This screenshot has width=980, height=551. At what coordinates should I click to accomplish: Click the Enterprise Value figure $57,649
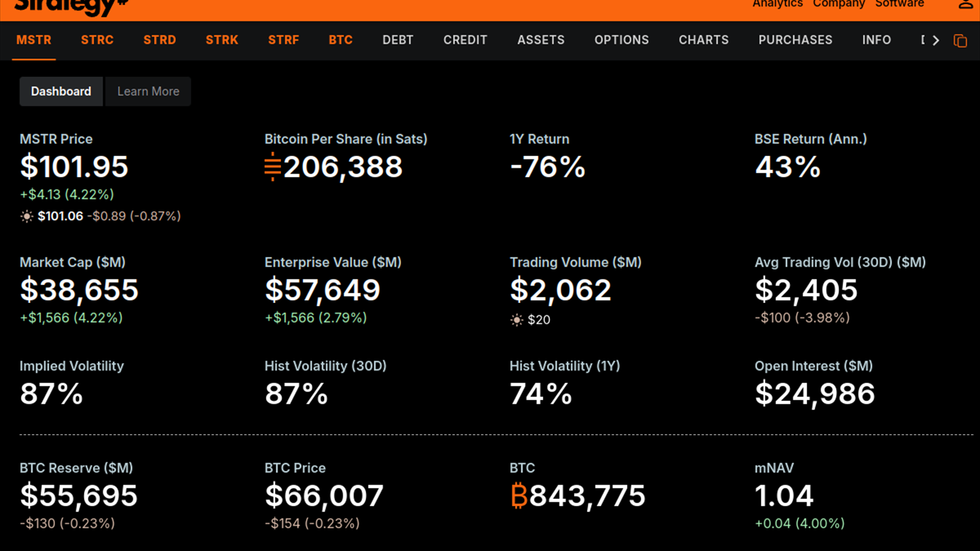[323, 290]
